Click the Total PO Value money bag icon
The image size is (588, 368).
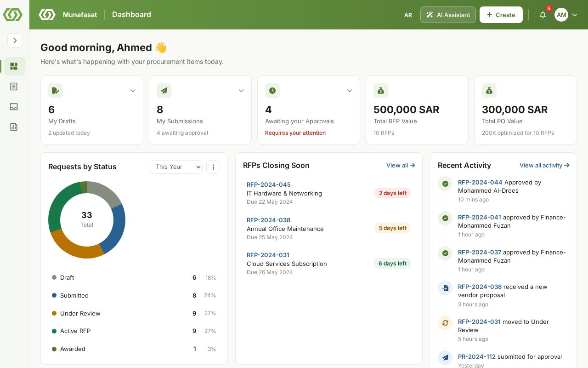489,91
